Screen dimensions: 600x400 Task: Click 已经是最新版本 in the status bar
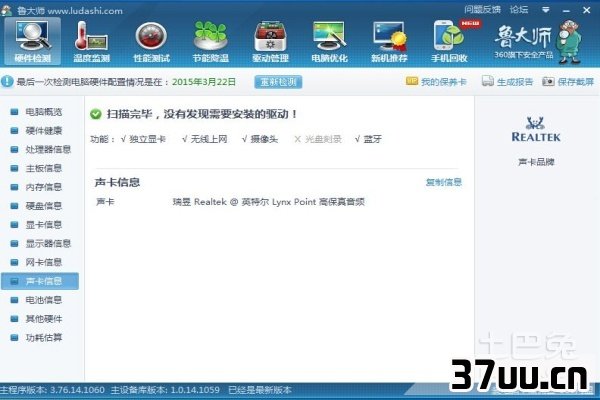click(260, 390)
